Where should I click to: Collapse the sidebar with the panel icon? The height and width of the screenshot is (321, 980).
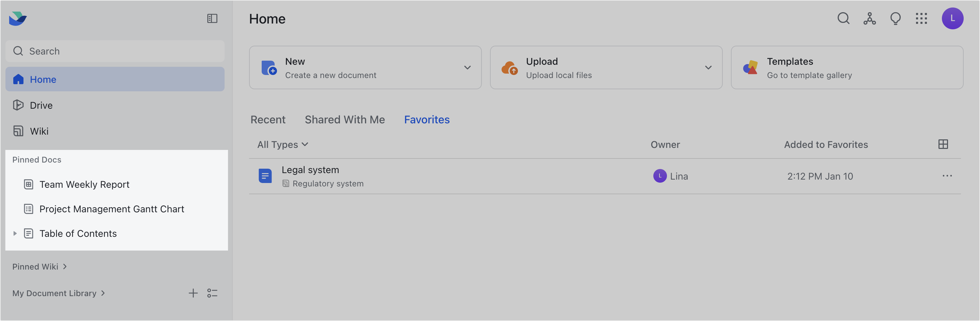tap(212, 18)
